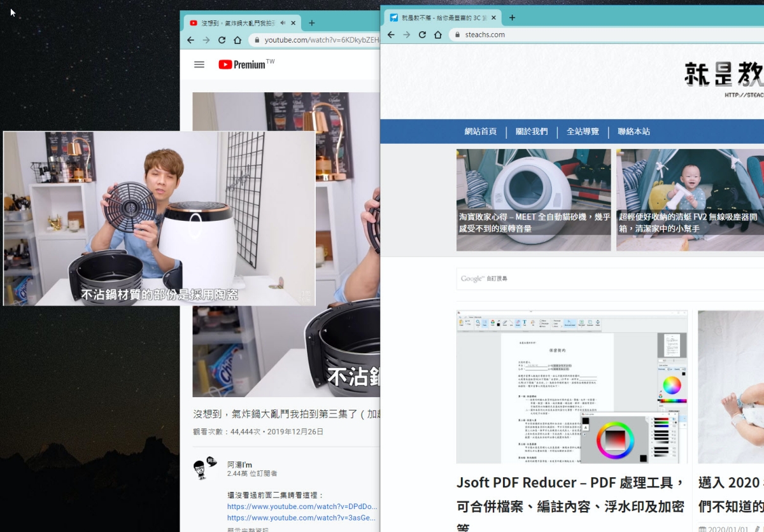Click the YouTube Premium logo
This screenshot has height=532, width=764.
[x=246, y=64]
